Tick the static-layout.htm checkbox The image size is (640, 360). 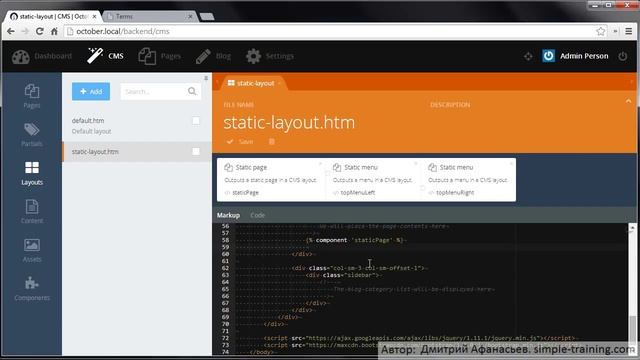[x=196, y=151]
